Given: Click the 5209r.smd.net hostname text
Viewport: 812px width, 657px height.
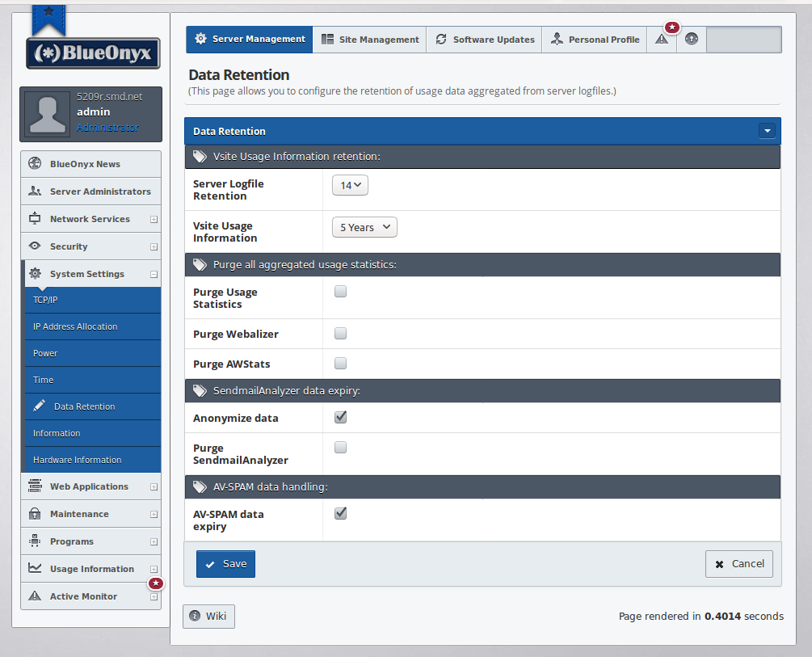Looking at the screenshot, I should coord(109,96).
